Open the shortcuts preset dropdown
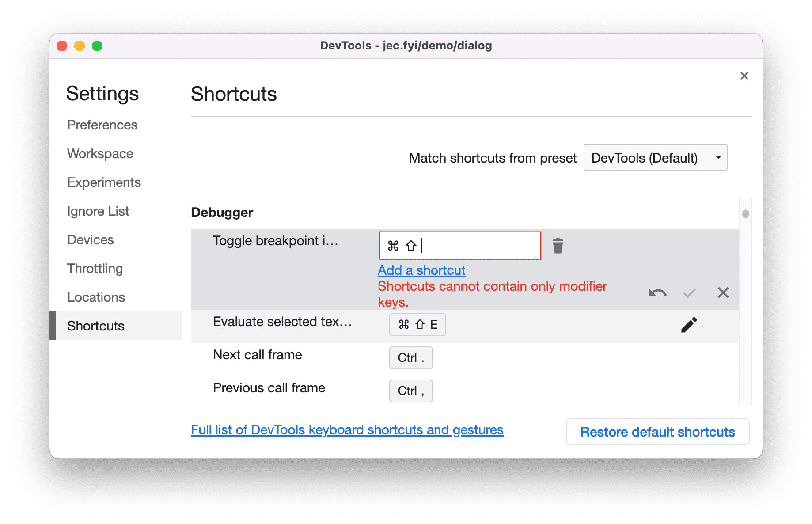812x524 pixels. (x=655, y=157)
